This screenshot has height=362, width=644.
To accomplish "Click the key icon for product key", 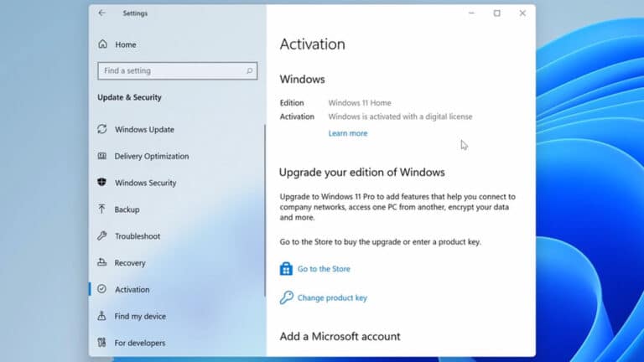I will 286,297.
